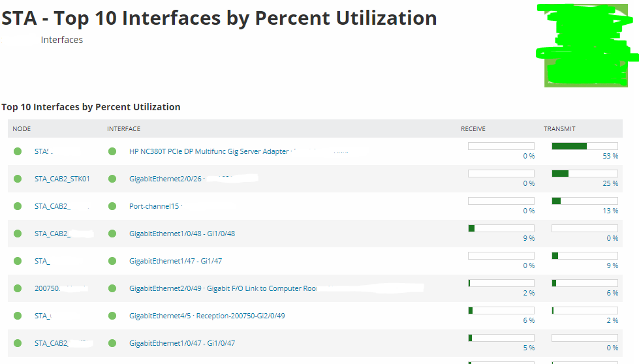Click status dot beside GigabitEthernet4/5 interface
639x364 pixels.
click(x=112, y=316)
